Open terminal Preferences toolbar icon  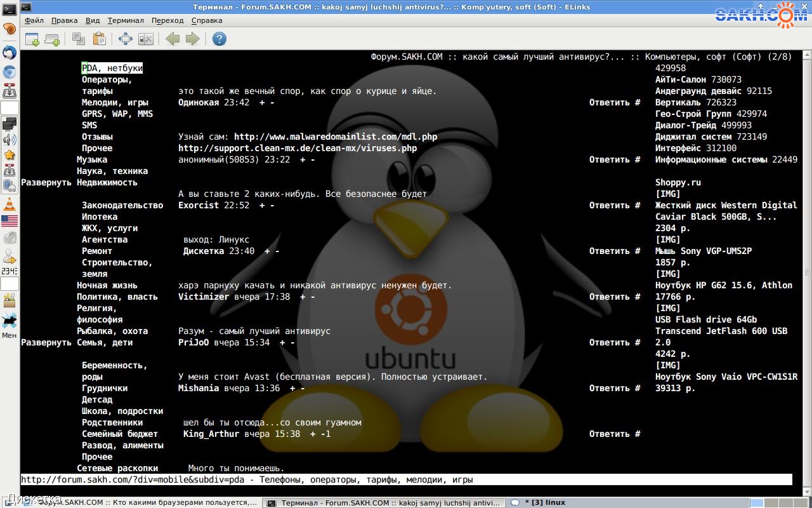(x=146, y=39)
